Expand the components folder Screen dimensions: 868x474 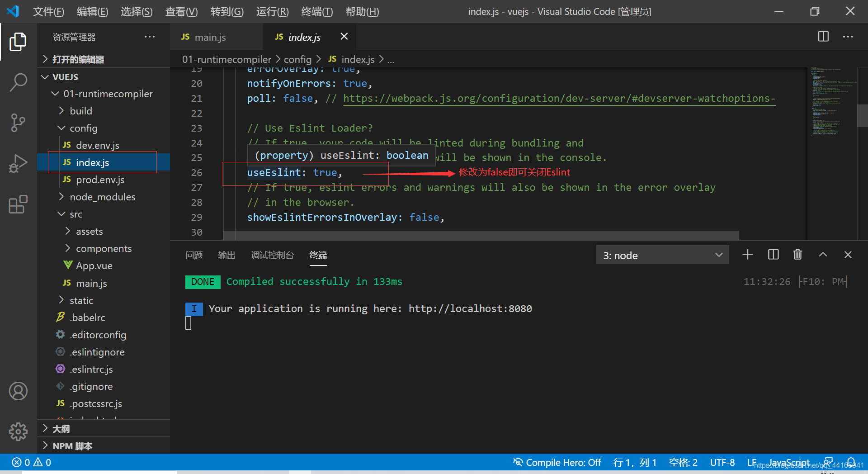tap(104, 248)
